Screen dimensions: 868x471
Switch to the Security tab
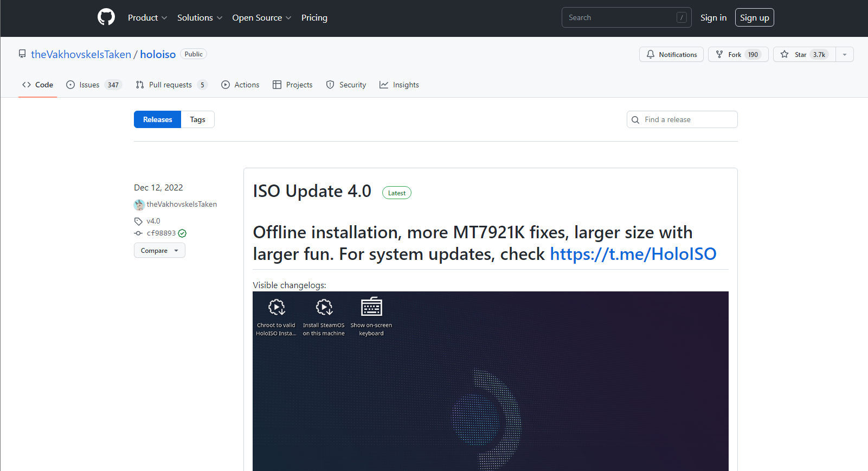pos(346,85)
